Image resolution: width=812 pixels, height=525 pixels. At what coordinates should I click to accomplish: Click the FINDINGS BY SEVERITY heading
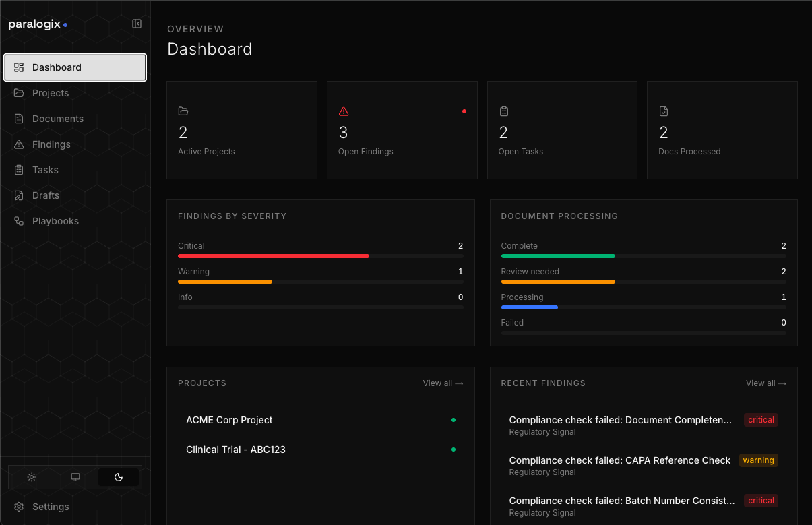tap(232, 216)
